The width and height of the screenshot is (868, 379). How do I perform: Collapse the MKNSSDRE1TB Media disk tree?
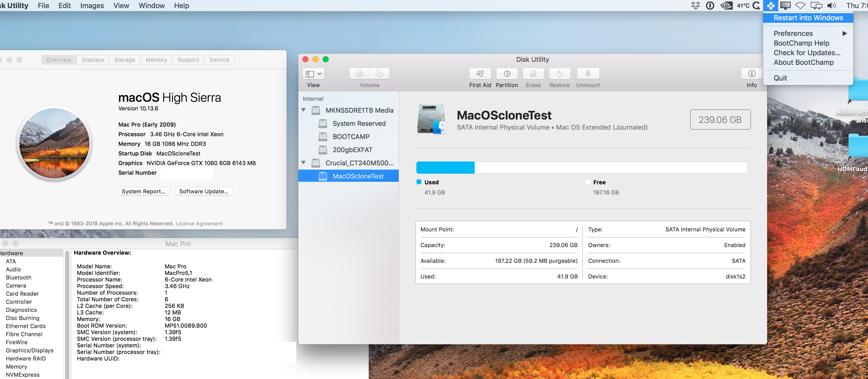point(304,110)
